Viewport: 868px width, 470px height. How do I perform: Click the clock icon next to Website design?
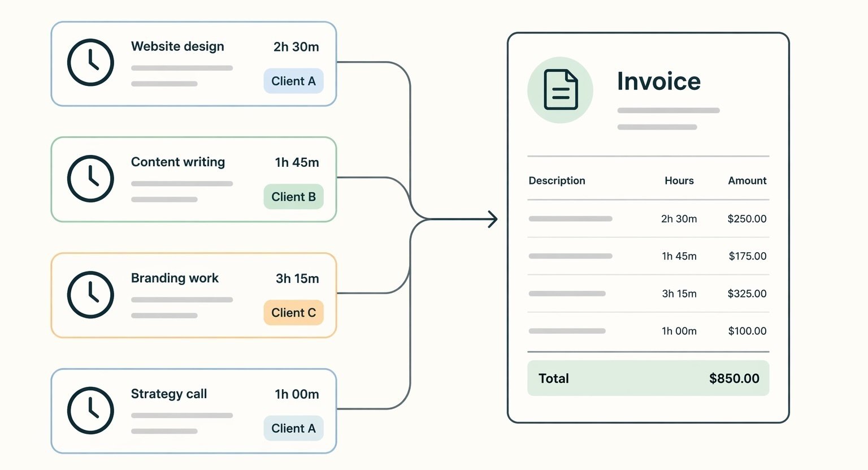click(x=90, y=62)
